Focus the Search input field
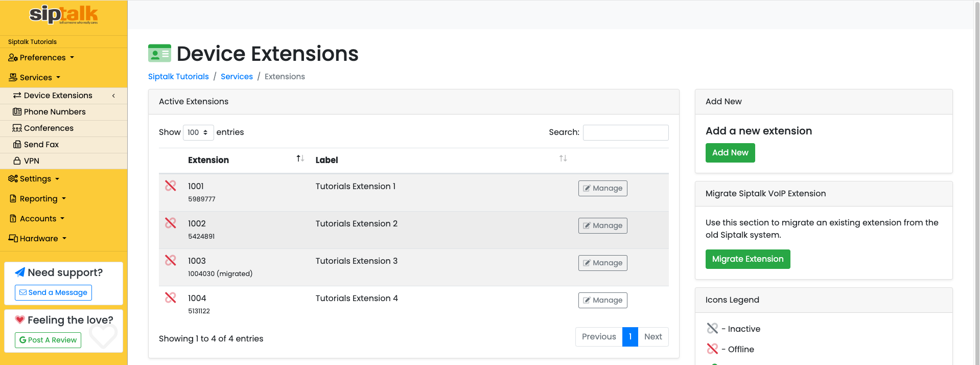980x365 pixels. [625, 132]
